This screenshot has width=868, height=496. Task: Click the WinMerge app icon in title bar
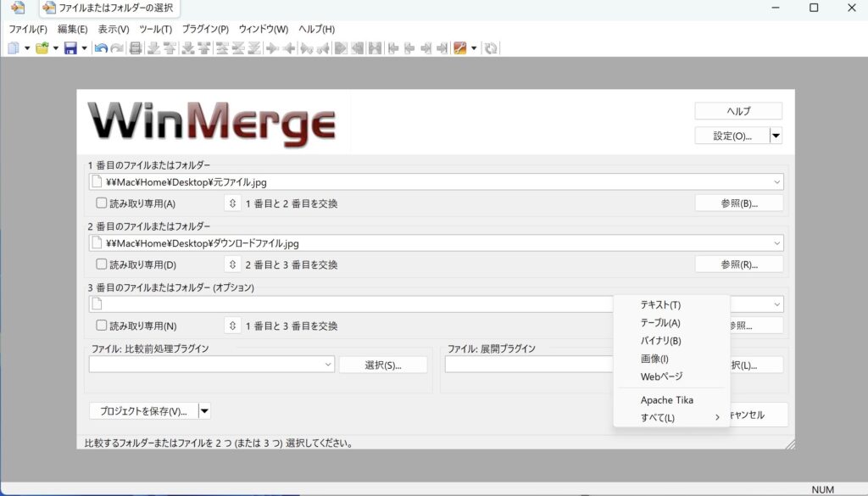(18, 8)
